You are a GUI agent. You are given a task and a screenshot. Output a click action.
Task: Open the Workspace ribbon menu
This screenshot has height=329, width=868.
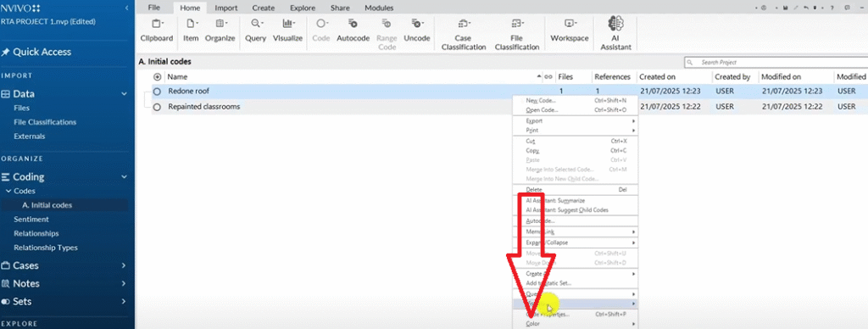click(569, 31)
